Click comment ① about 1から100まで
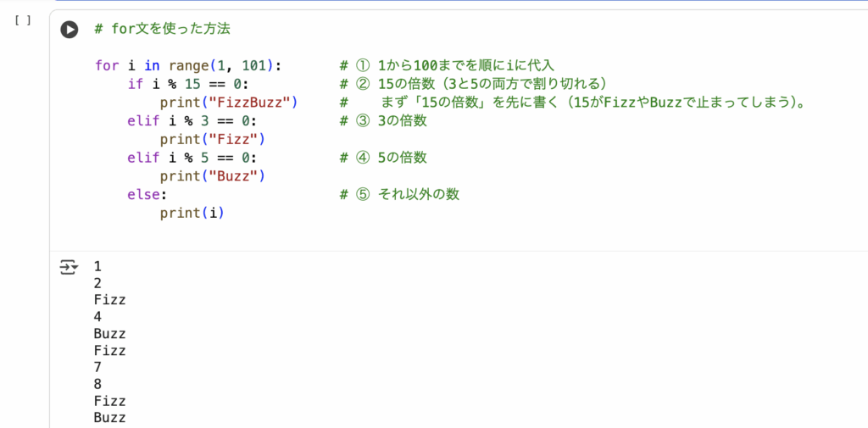Image resolution: width=868 pixels, height=428 pixels. [446, 65]
